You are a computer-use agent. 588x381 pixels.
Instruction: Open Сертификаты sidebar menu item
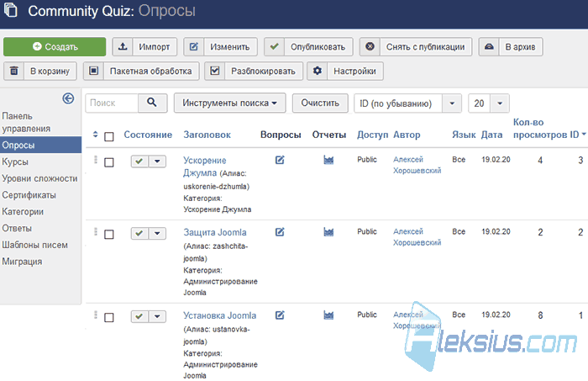pos(29,195)
